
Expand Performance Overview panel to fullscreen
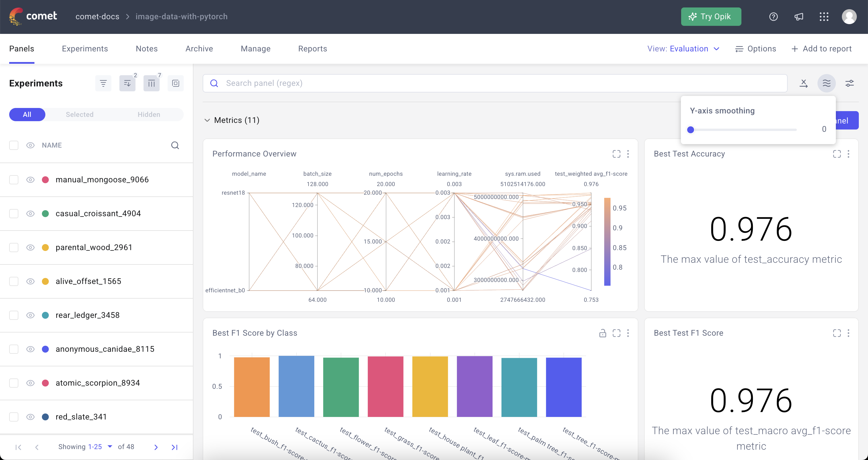[617, 154]
